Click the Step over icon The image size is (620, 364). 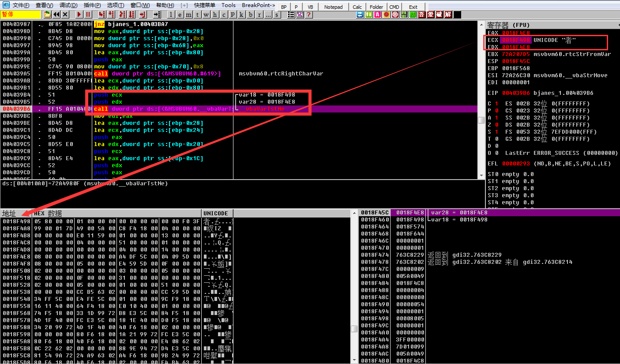[x=111, y=14]
